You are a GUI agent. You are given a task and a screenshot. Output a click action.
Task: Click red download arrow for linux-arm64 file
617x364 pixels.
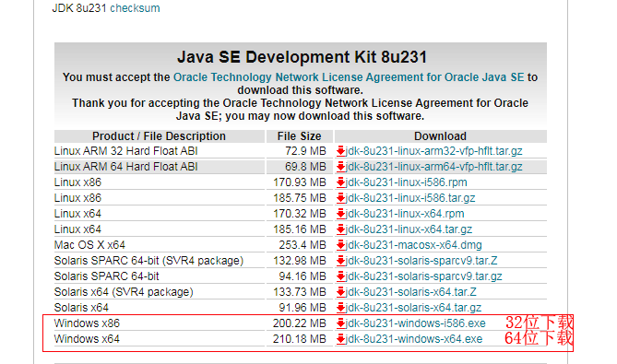pyautogui.click(x=340, y=167)
